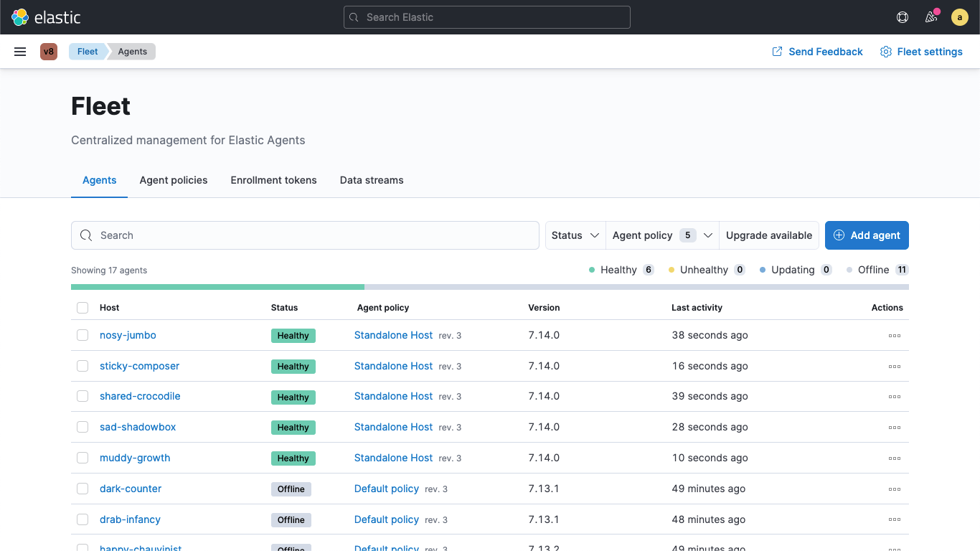The width and height of the screenshot is (980, 551).
Task: Switch to the Agent policies tab
Action: pyautogui.click(x=174, y=180)
